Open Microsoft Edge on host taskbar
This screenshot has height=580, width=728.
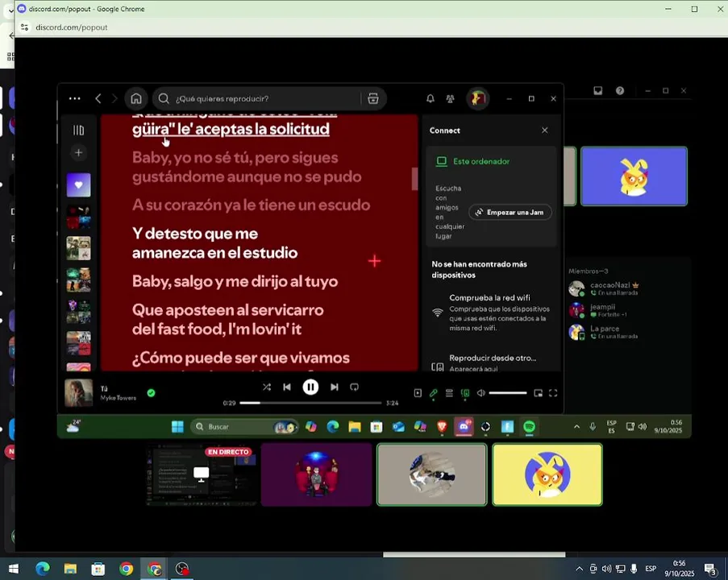coord(42,569)
